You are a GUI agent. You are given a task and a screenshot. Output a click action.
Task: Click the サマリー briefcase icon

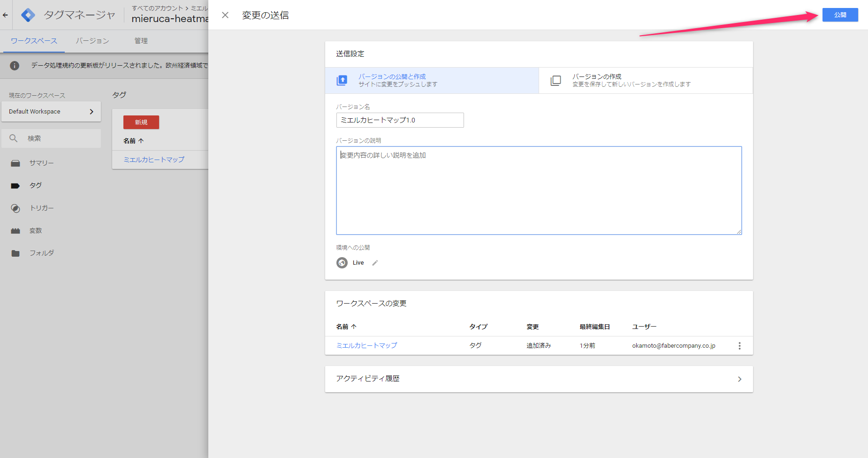(15, 163)
